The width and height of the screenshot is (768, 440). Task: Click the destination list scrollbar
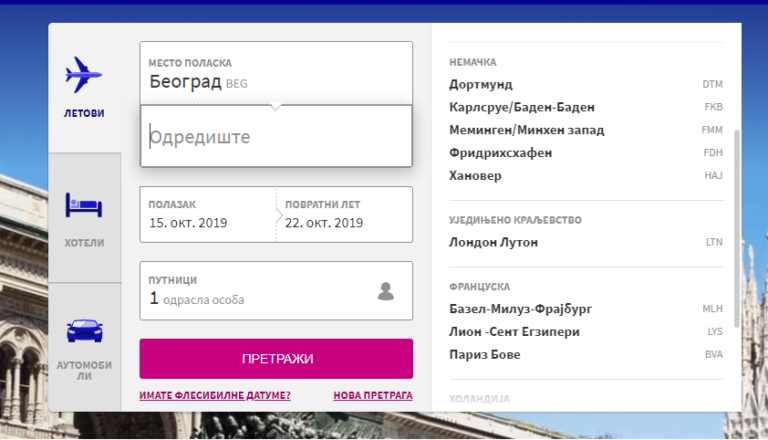736,228
